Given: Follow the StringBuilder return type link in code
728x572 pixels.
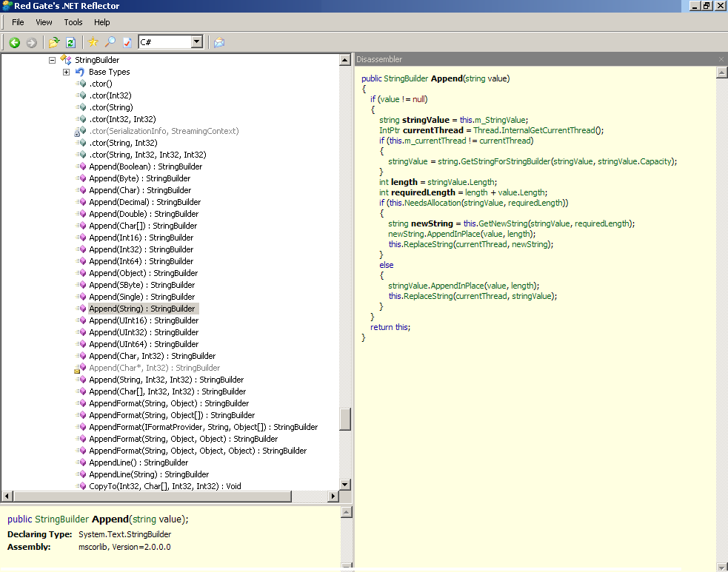Looking at the screenshot, I should point(406,78).
